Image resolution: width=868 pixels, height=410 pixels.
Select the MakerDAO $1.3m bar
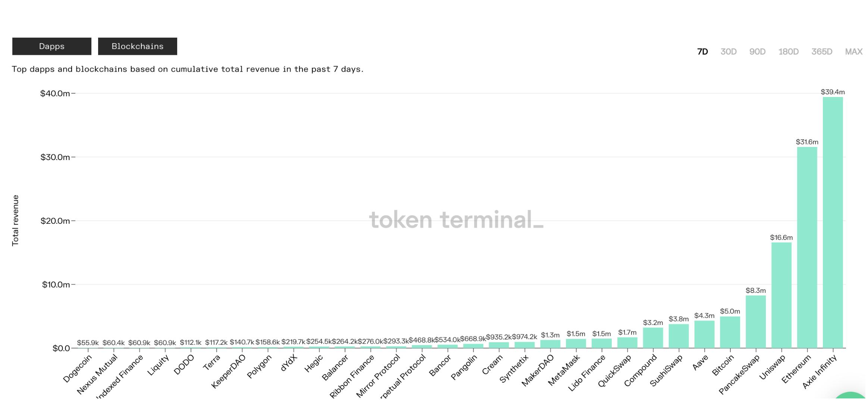click(550, 344)
